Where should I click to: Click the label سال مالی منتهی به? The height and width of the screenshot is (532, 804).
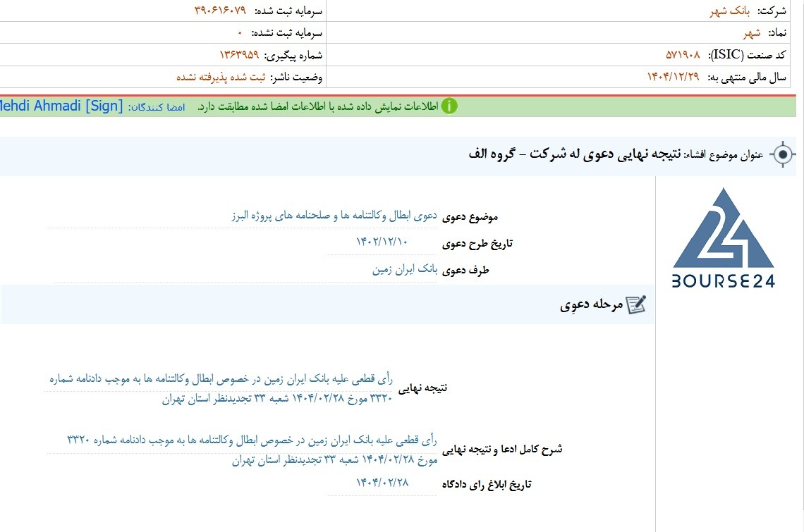click(747, 78)
